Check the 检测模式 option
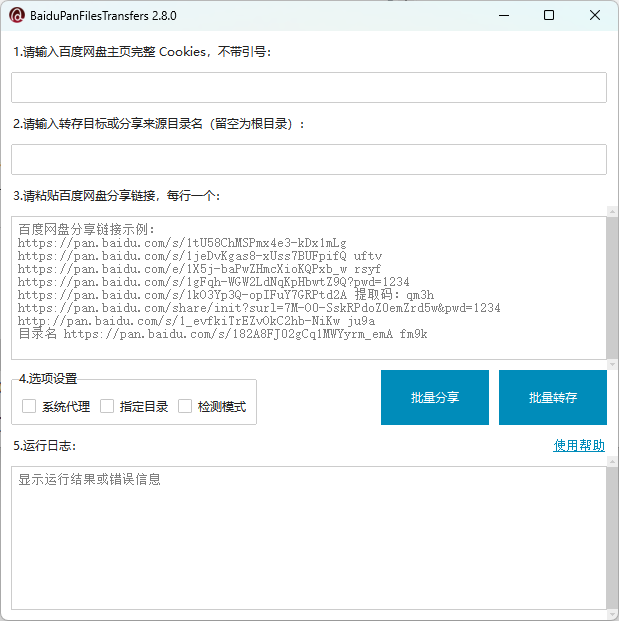Screen dimensions: 619x621 [185, 406]
